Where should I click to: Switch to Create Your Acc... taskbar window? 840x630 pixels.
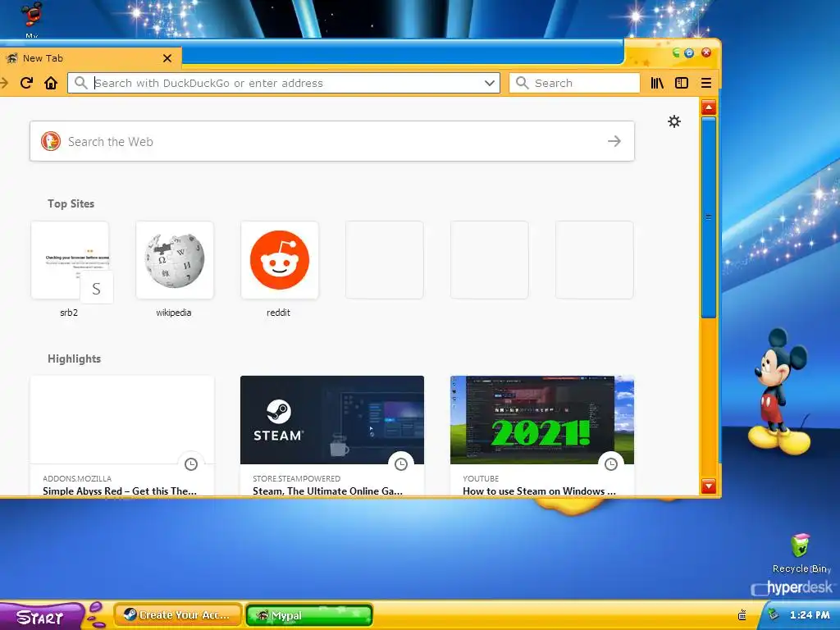click(177, 615)
